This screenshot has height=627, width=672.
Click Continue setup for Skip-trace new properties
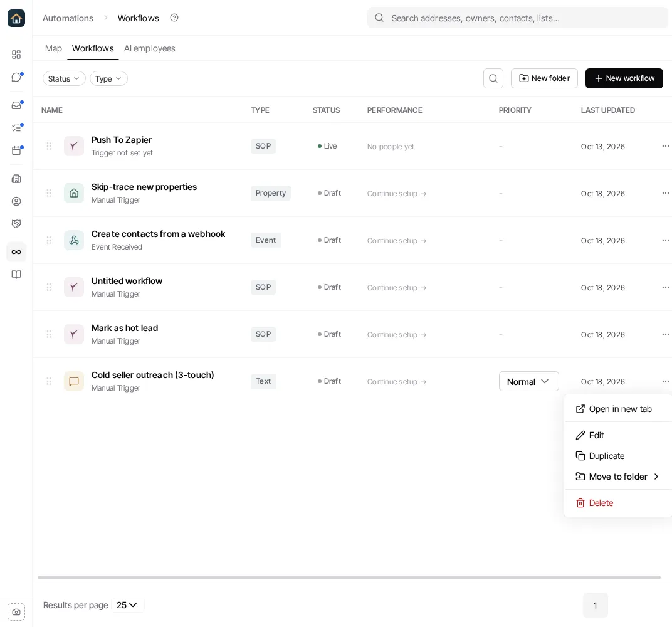(396, 194)
